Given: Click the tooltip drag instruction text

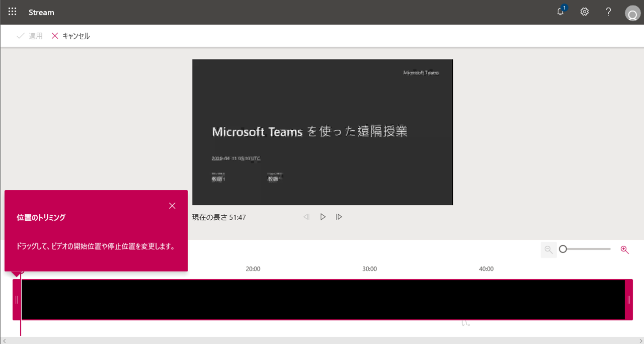Looking at the screenshot, I should tap(96, 247).
